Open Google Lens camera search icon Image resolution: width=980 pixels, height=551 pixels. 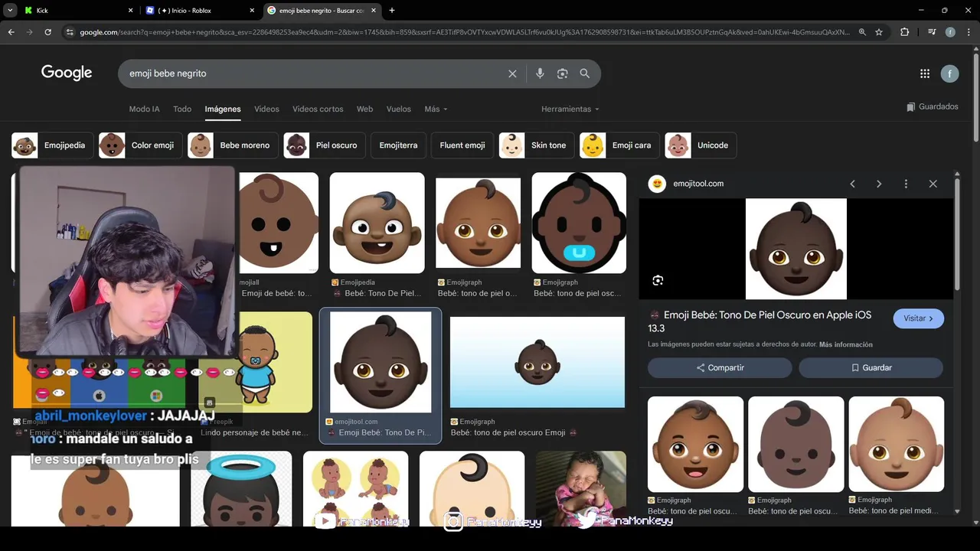click(x=563, y=73)
